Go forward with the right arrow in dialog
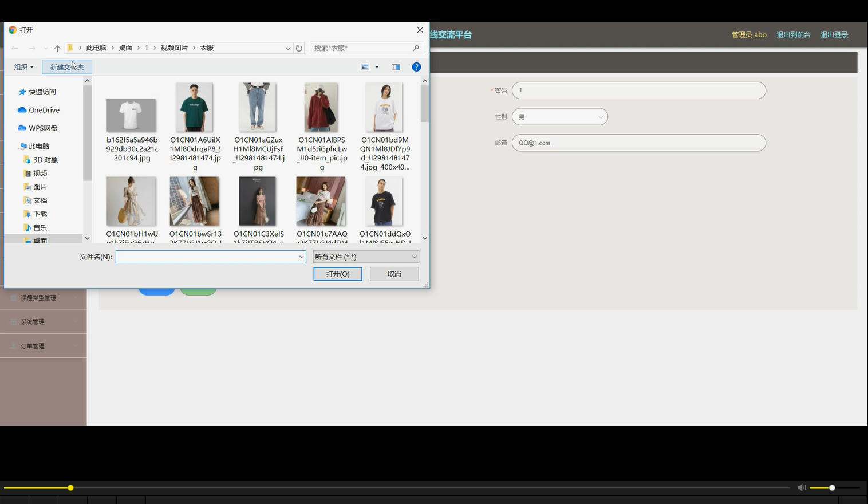This screenshot has height=504, width=868. 32,48
